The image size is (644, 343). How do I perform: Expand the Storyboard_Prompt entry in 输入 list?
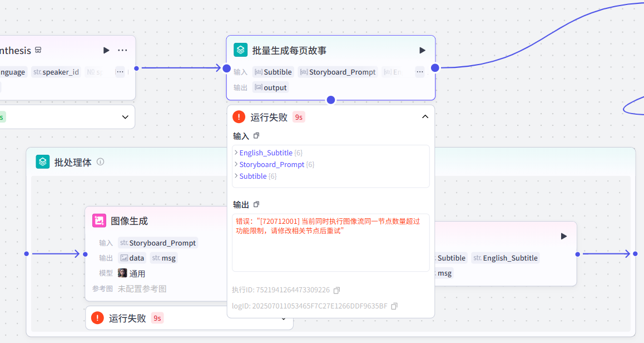pos(236,164)
